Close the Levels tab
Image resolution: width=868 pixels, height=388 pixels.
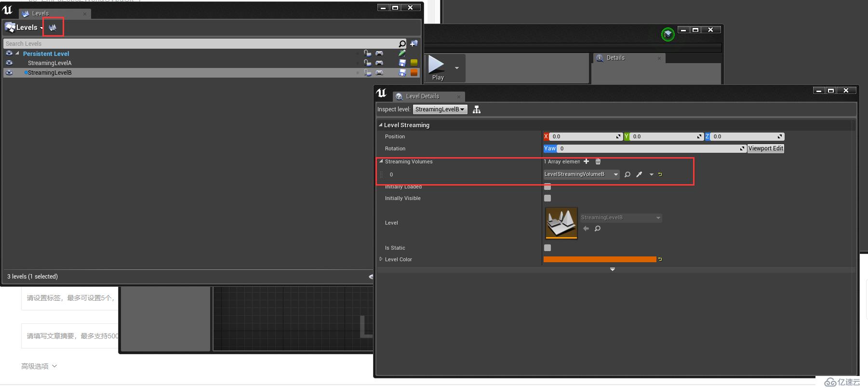(85, 14)
